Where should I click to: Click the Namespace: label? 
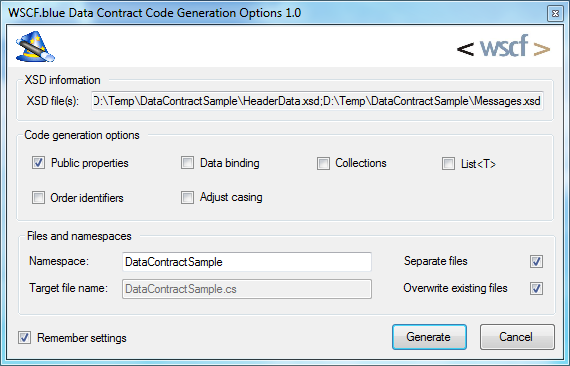coord(59,261)
